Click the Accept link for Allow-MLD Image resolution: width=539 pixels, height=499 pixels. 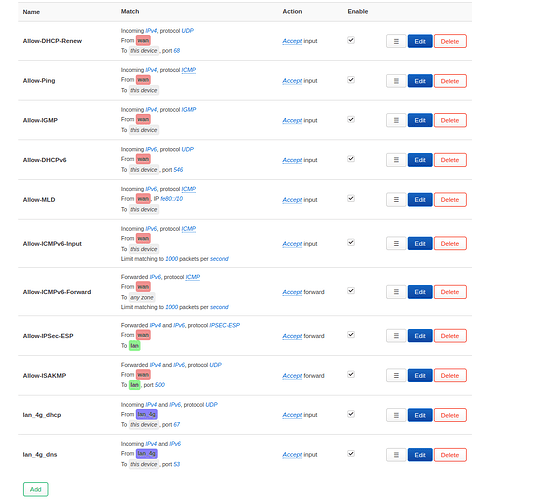pos(292,200)
